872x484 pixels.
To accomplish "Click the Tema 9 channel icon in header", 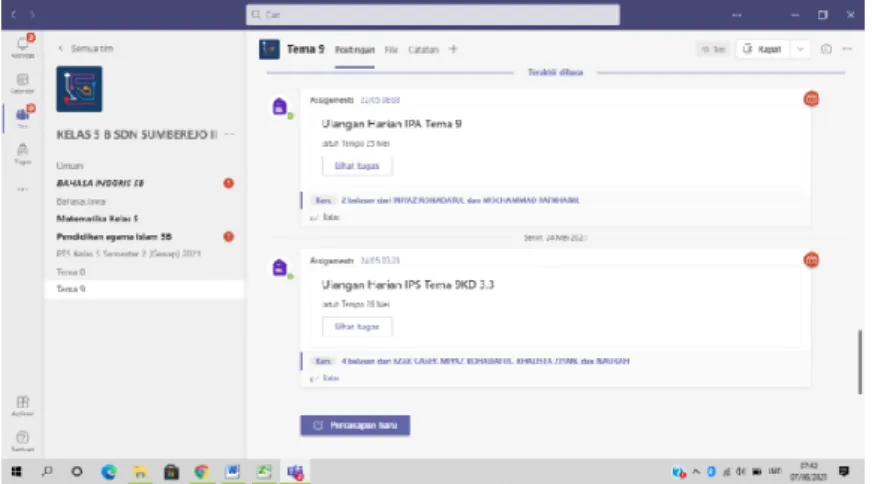I will click(269, 50).
